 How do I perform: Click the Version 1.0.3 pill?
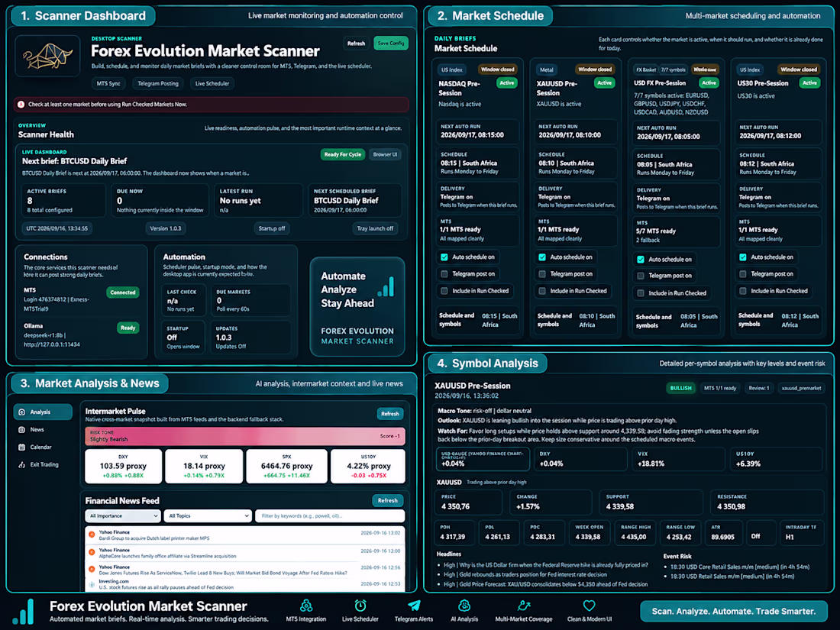click(166, 228)
